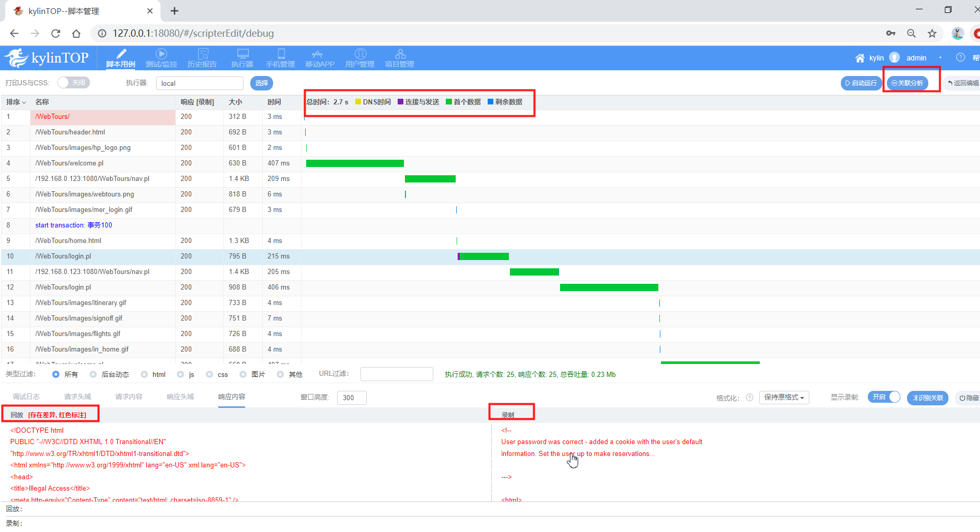Turn off the 显示录制 switch
980x532 pixels.
884,397
